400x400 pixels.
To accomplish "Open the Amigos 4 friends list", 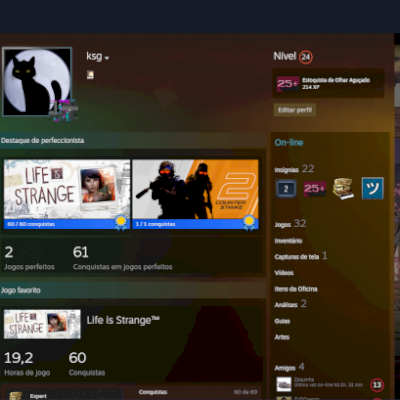I will tap(289, 367).
